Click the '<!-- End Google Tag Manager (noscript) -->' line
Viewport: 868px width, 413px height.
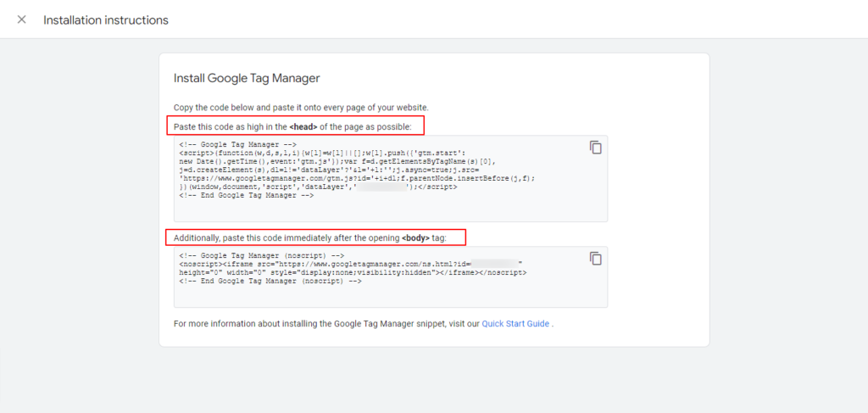(x=270, y=282)
